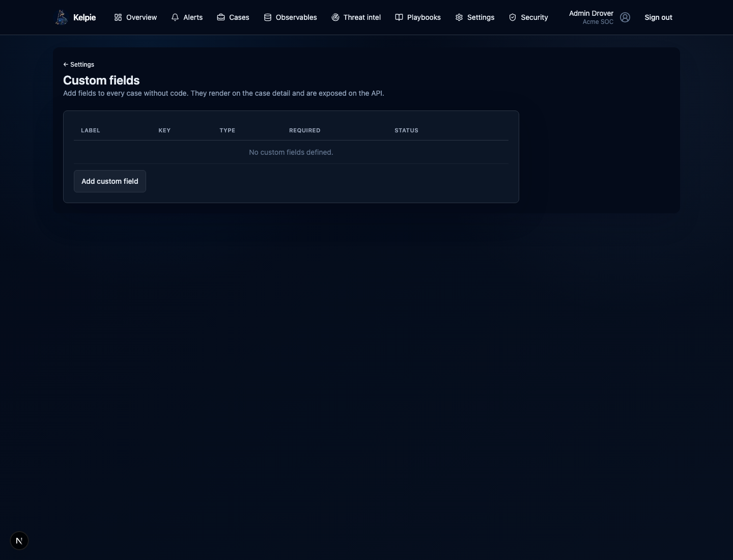Viewport: 733px width, 560px height.
Task: Open the Next.js dev tools badge
Action: coord(19,541)
